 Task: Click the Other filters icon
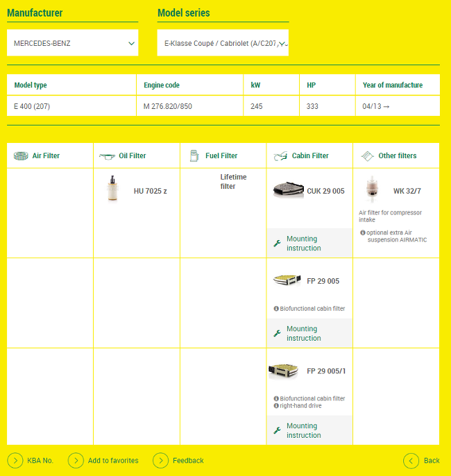coord(367,156)
